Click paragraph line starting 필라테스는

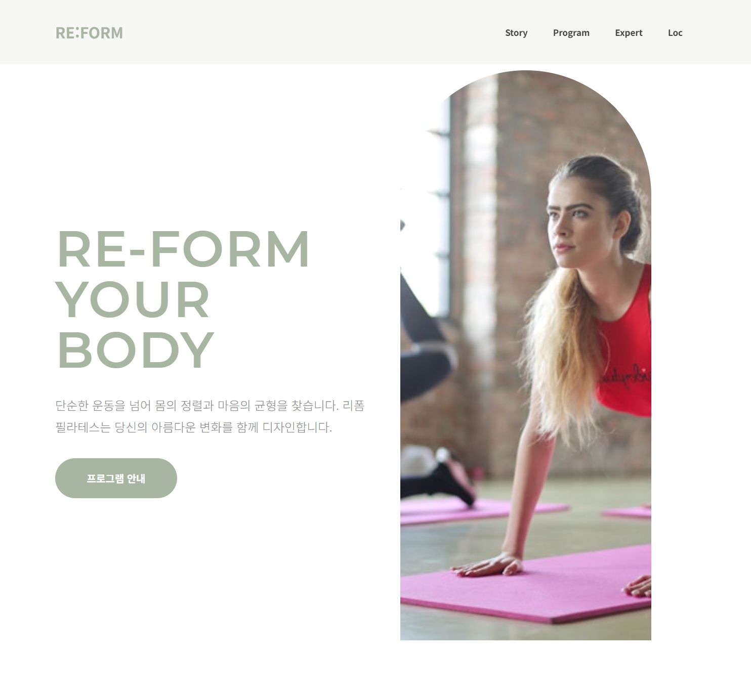coord(193,427)
